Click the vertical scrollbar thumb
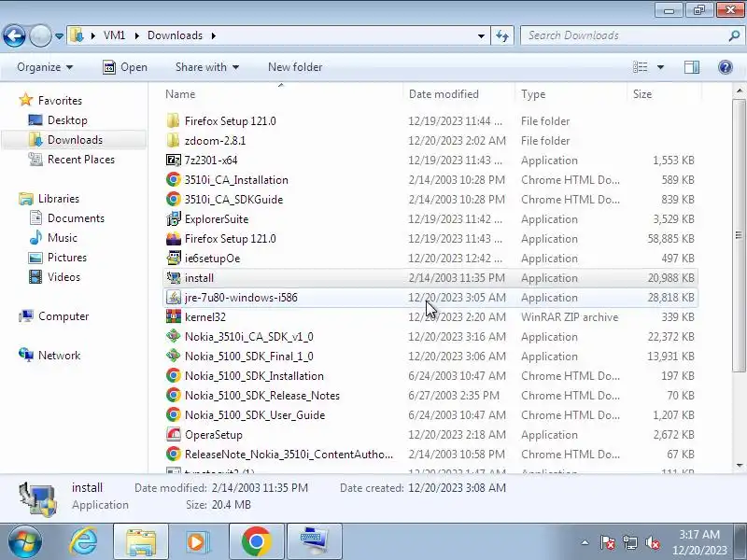 (739, 235)
